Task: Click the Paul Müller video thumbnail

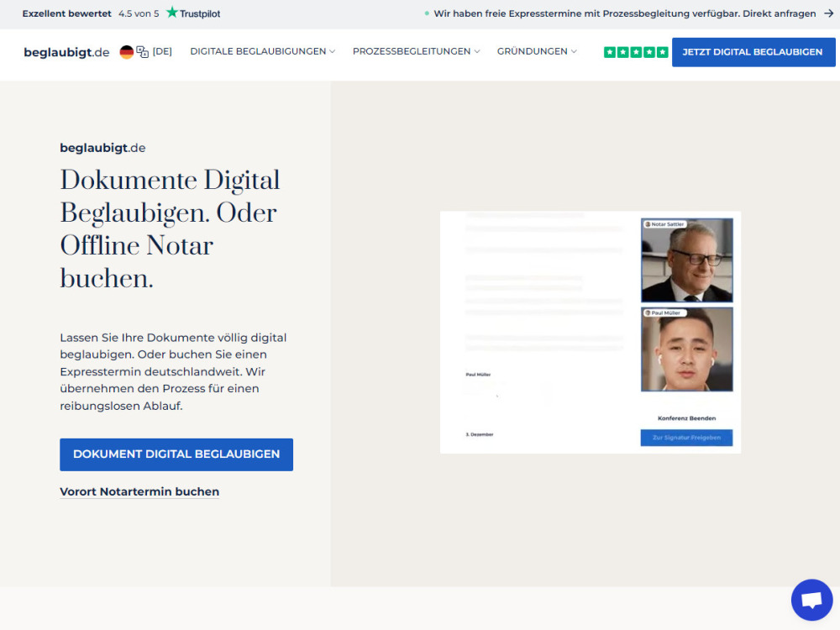Action: tap(687, 349)
